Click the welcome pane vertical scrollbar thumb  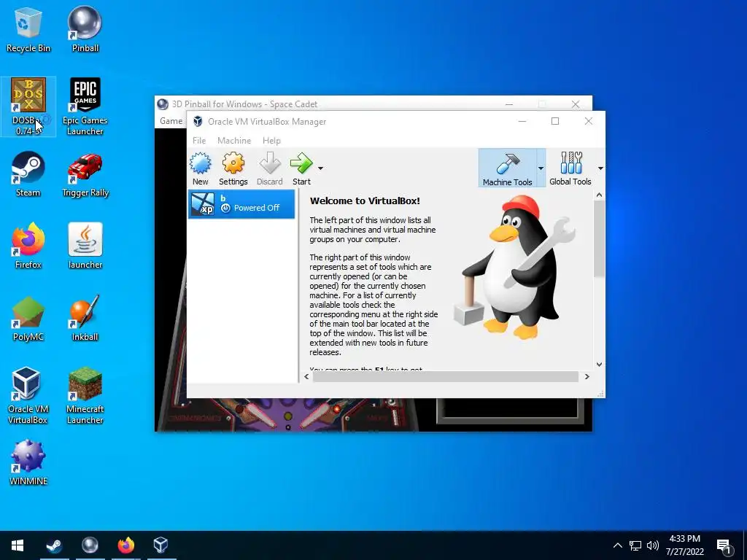pyautogui.click(x=600, y=238)
